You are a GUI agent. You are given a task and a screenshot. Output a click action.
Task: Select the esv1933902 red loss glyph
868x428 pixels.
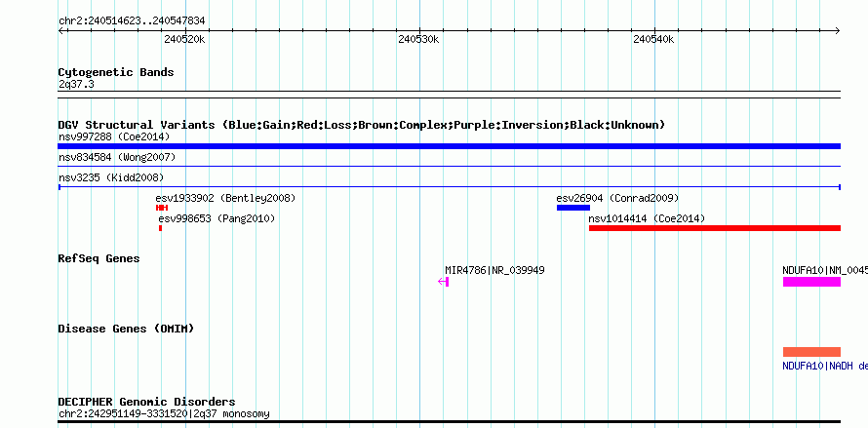[162, 208]
